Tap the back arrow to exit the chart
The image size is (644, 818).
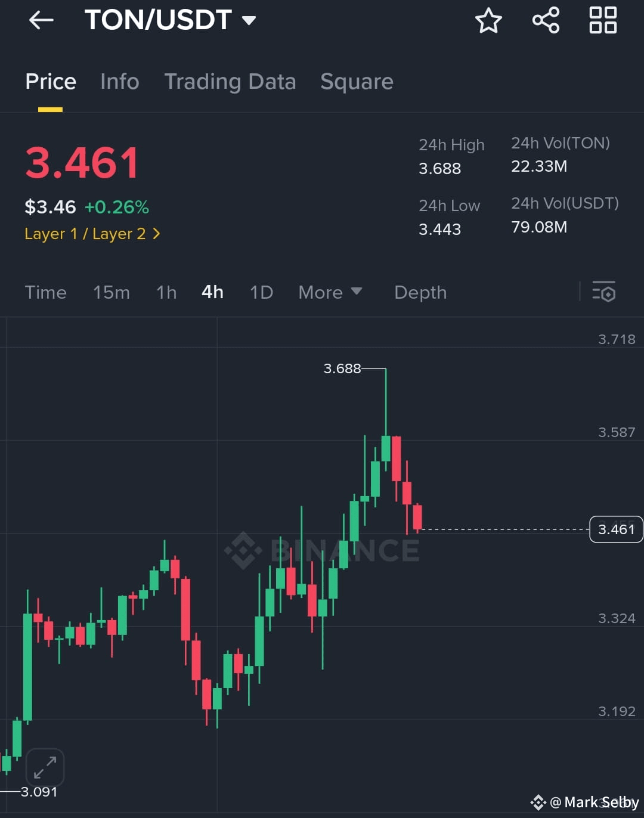tap(41, 20)
